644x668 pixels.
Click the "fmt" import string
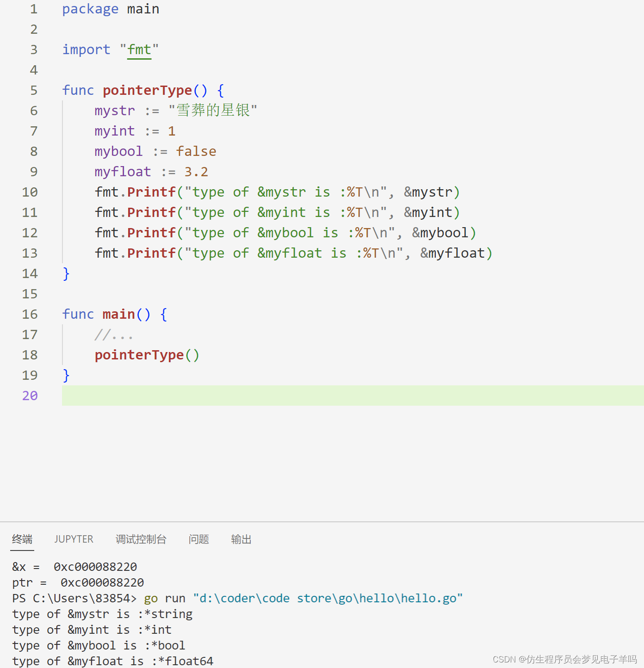pos(139,49)
